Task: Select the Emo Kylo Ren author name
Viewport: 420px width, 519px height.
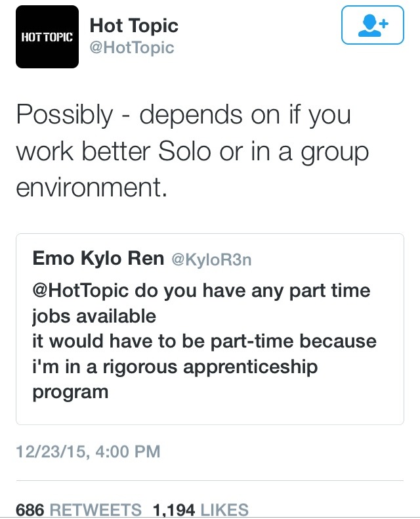Action: (98, 259)
